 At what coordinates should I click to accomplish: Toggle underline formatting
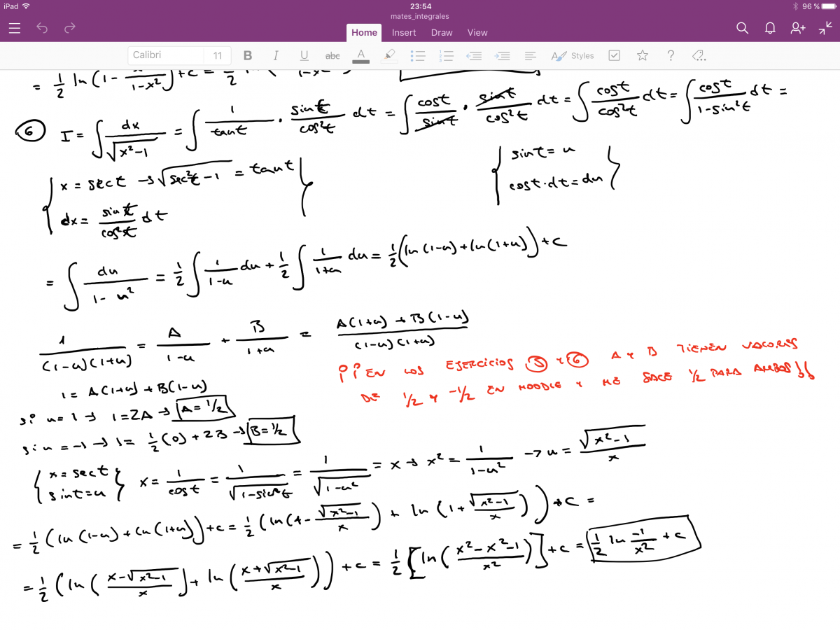click(x=304, y=56)
